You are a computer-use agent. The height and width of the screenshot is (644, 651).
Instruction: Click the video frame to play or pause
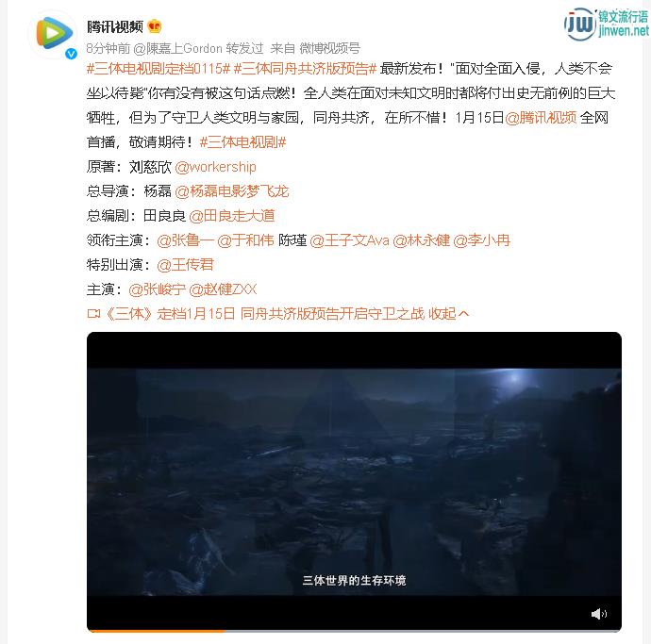coord(354,481)
